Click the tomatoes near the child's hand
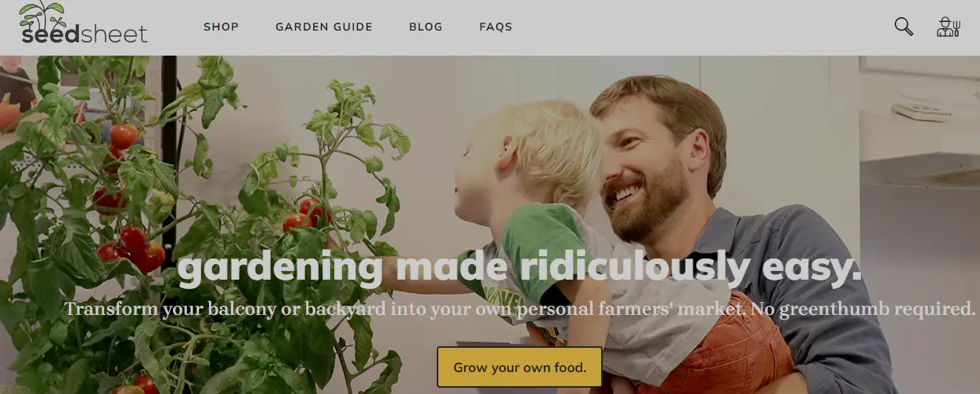 pos(304,215)
